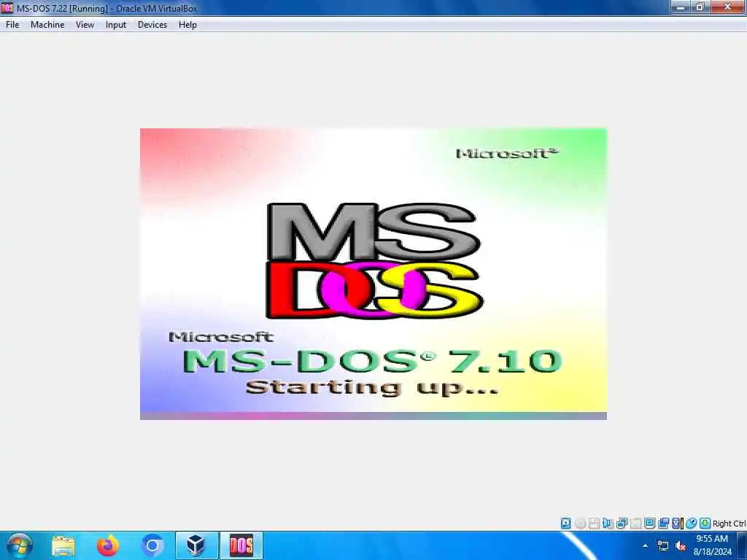The image size is (747, 560).
Task: Open the Help menu
Action: click(187, 25)
